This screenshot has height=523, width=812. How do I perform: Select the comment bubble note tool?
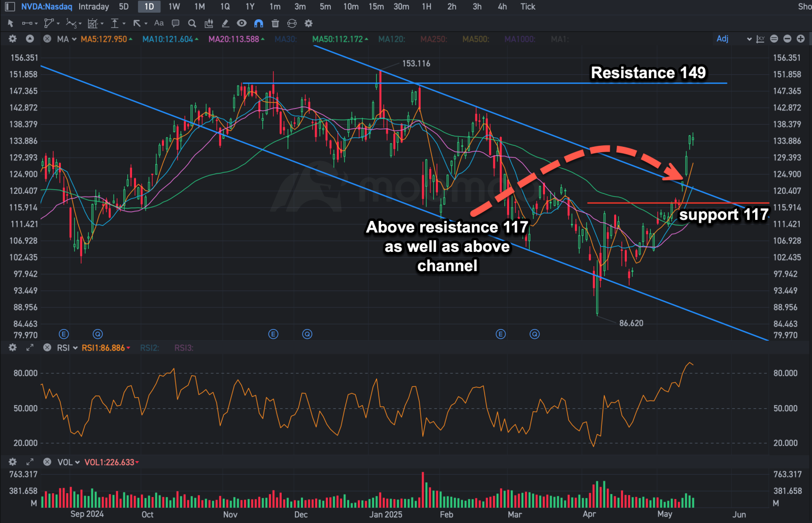click(x=176, y=23)
